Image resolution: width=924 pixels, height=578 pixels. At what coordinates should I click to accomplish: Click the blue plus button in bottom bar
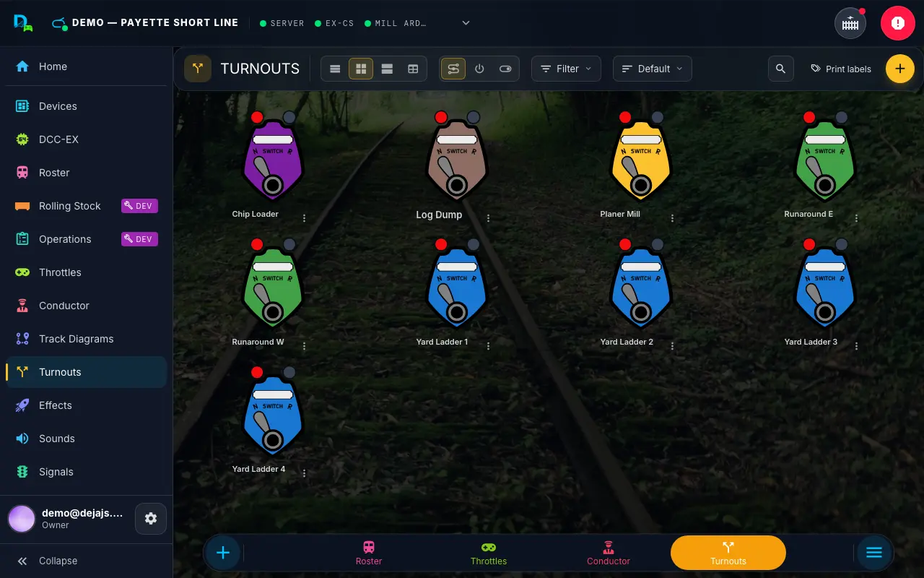click(x=223, y=553)
